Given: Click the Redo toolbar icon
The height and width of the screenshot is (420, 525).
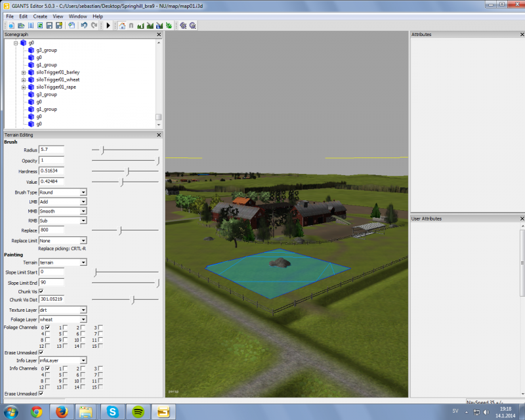Looking at the screenshot, I should tap(94, 26).
